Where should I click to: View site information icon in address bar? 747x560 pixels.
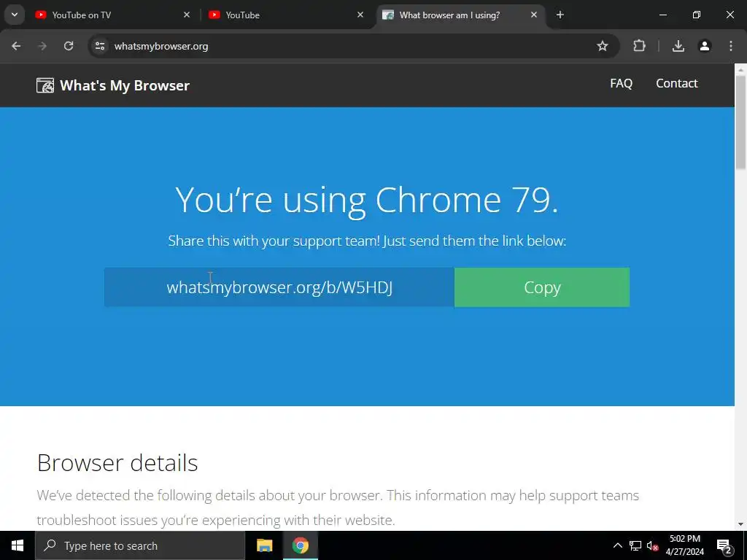(x=99, y=46)
